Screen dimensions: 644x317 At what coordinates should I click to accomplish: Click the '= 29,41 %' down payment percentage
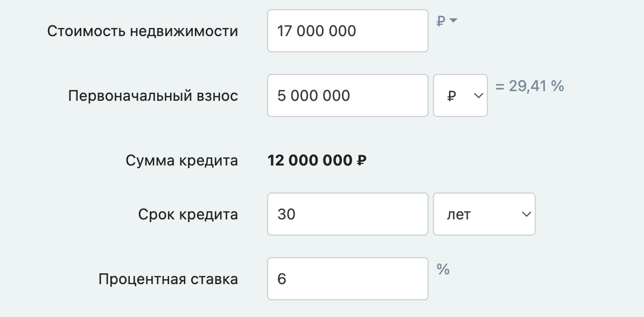coord(529,86)
